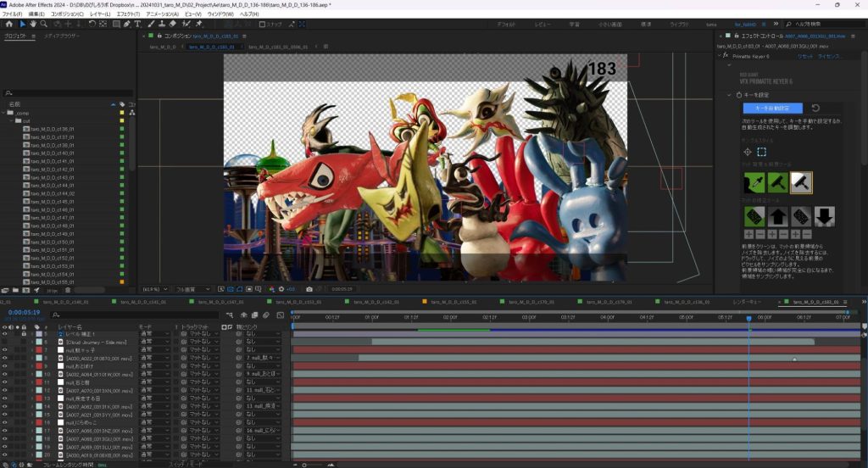The width and height of the screenshot is (868, 468).
Task: Select the Zoom magnifier tool
Action: 44,25
